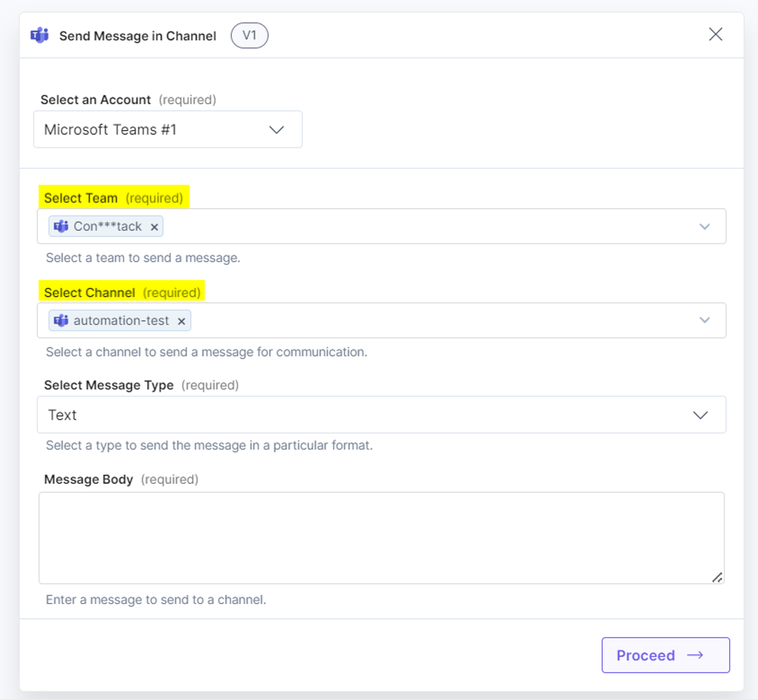The width and height of the screenshot is (758, 700).
Task: Click into the Message Body text area
Action: click(x=382, y=538)
